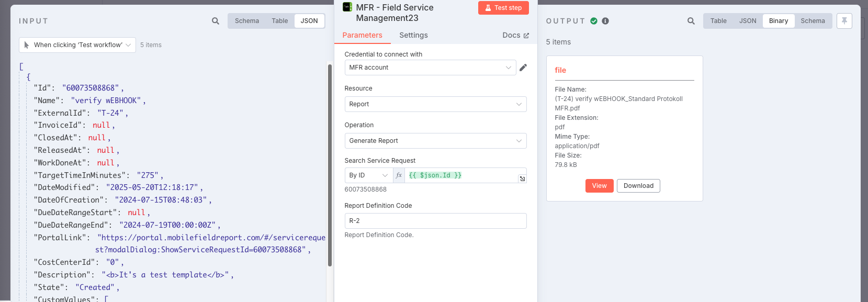Switch input view to Schema
The height and width of the screenshot is (302, 868).
coord(247,21)
